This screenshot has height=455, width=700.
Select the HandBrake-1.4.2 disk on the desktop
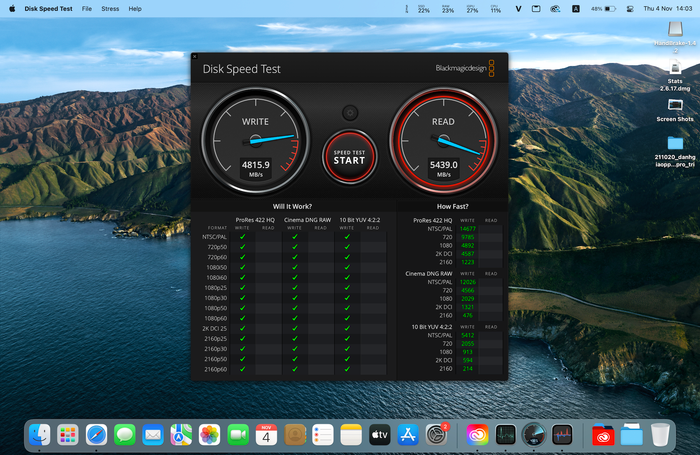pos(675,38)
